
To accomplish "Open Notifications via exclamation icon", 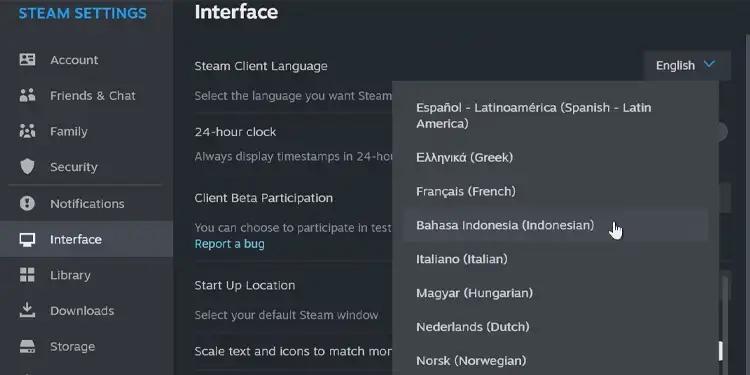I will [27, 203].
